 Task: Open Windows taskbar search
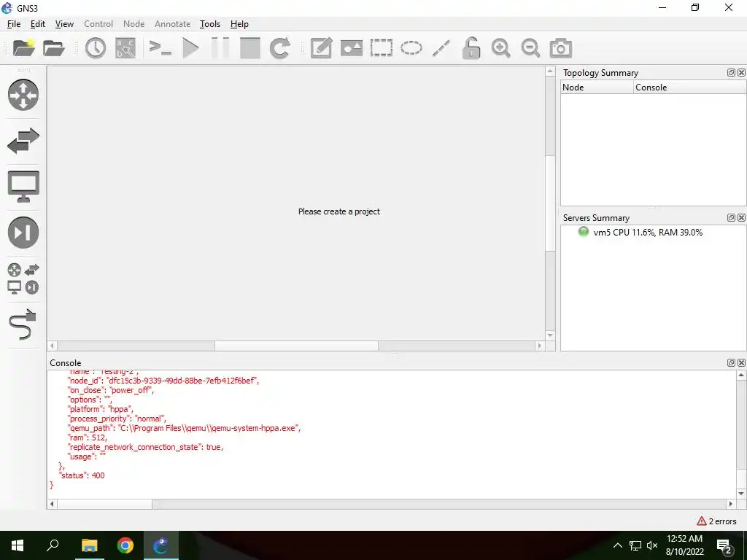[x=53, y=545]
